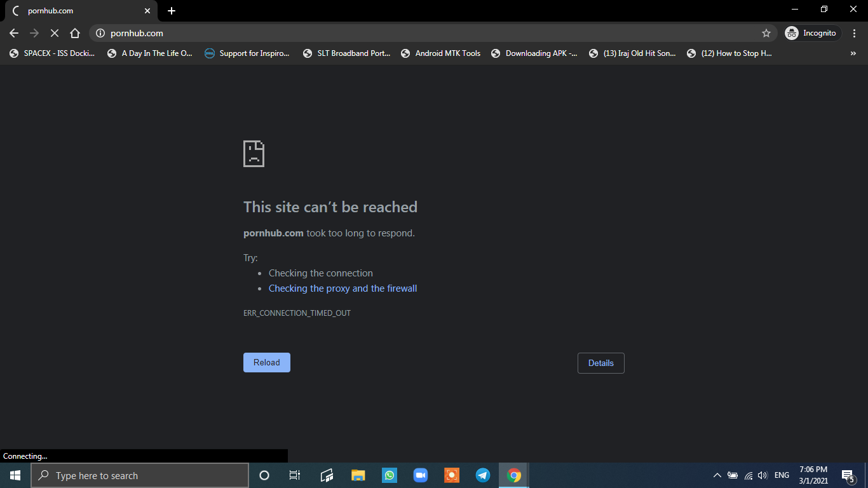The height and width of the screenshot is (488, 868).
Task: Open the Action Center notifications icon
Action: click(x=848, y=475)
